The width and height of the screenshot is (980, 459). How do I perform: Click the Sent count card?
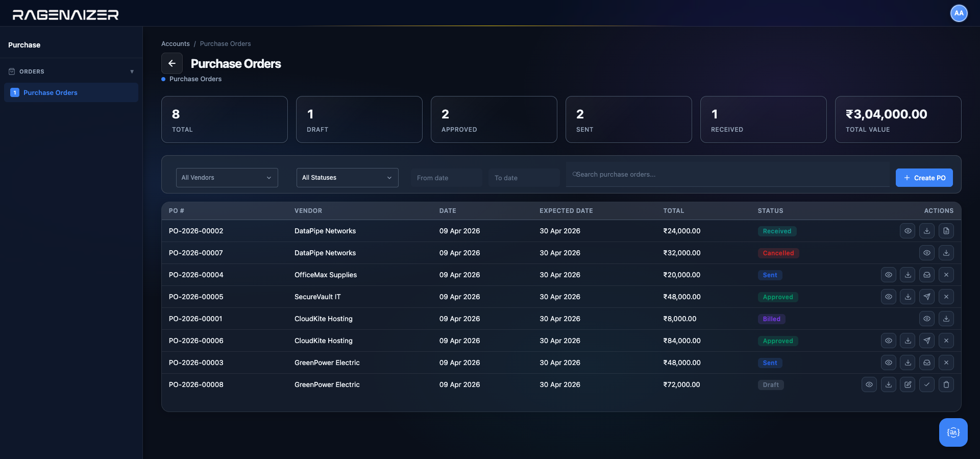[629, 119]
